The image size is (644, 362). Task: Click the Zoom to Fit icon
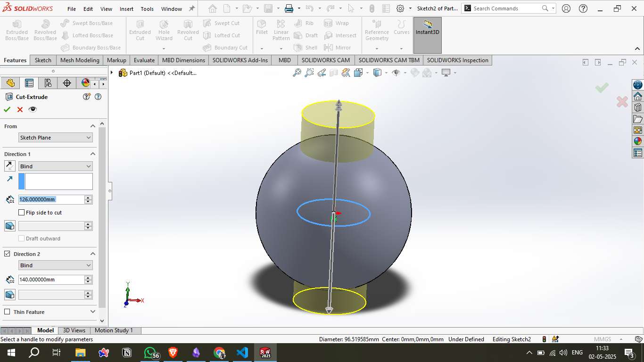(x=297, y=73)
